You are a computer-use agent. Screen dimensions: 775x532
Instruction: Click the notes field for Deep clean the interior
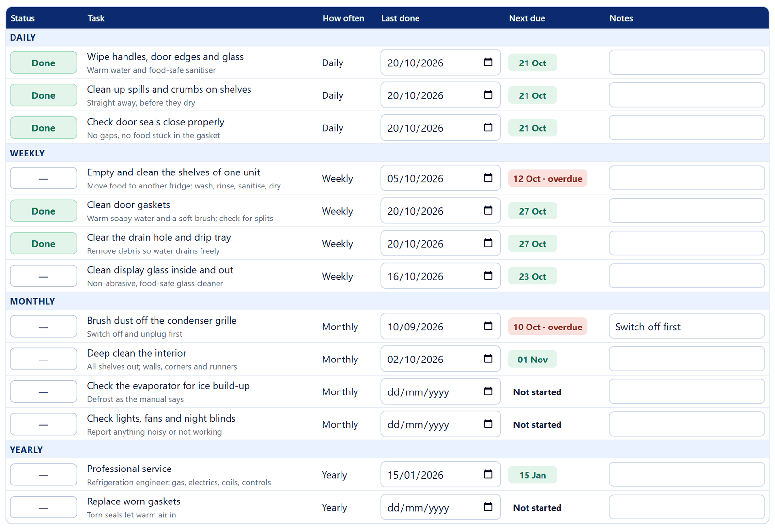687,359
